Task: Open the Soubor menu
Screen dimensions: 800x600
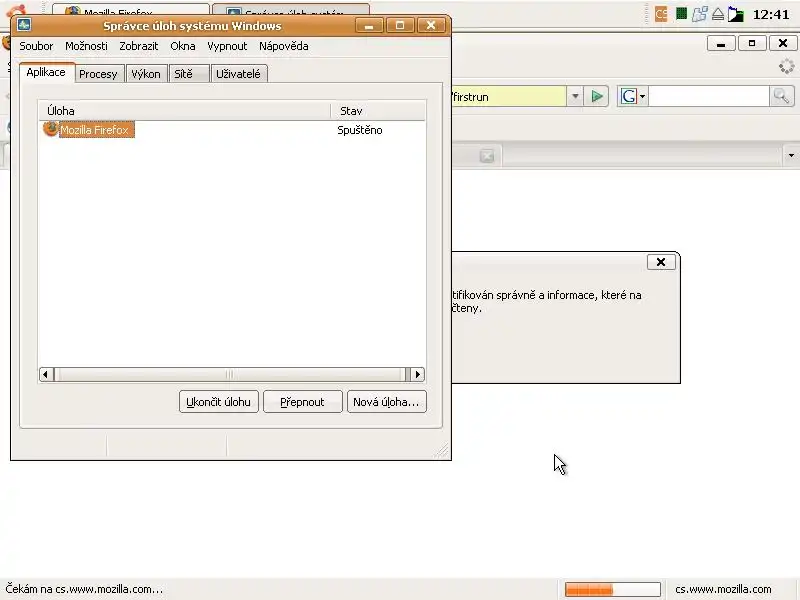Action: coord(36,46)
